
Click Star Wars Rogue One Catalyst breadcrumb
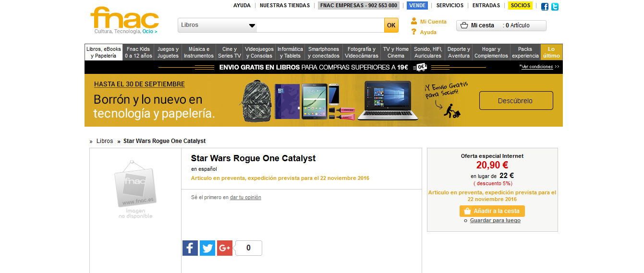click(x=165, y=141)
